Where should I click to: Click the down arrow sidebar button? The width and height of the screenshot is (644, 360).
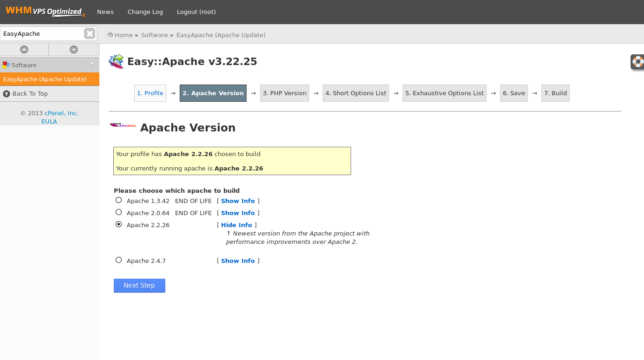coord(74,50)
